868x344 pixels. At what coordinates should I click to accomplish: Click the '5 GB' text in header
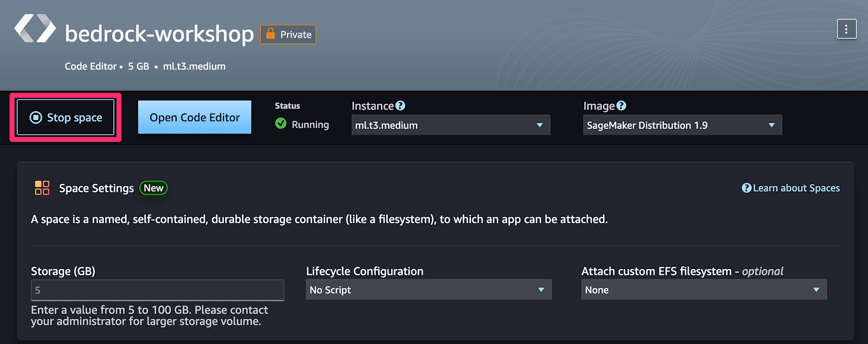138,66
